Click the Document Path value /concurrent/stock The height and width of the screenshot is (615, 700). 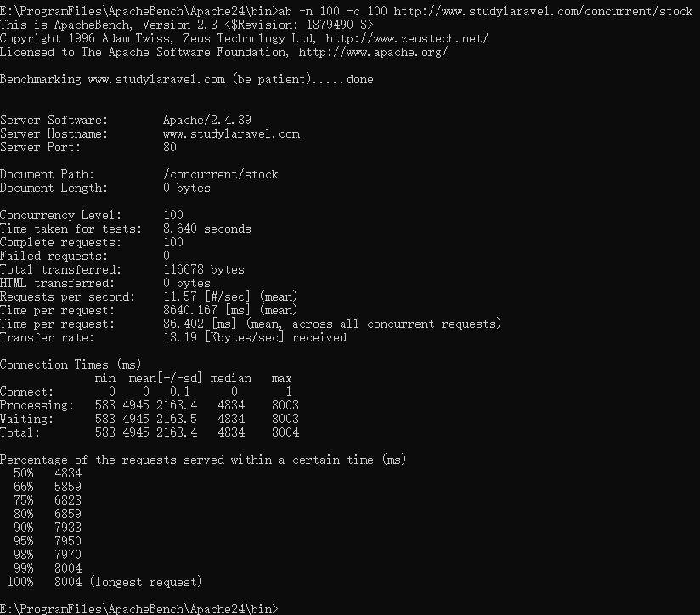221,174
